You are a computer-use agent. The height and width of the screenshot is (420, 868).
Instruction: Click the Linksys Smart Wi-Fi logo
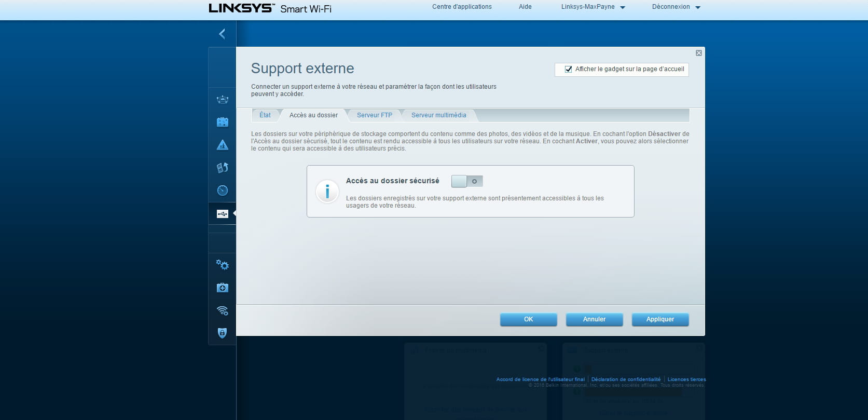[270, 8]
